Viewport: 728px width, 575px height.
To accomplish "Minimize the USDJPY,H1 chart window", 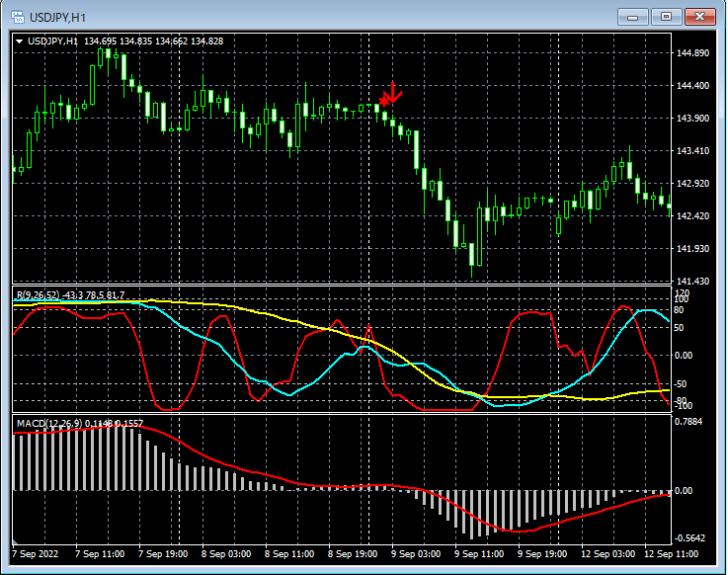I will (633, 16).
